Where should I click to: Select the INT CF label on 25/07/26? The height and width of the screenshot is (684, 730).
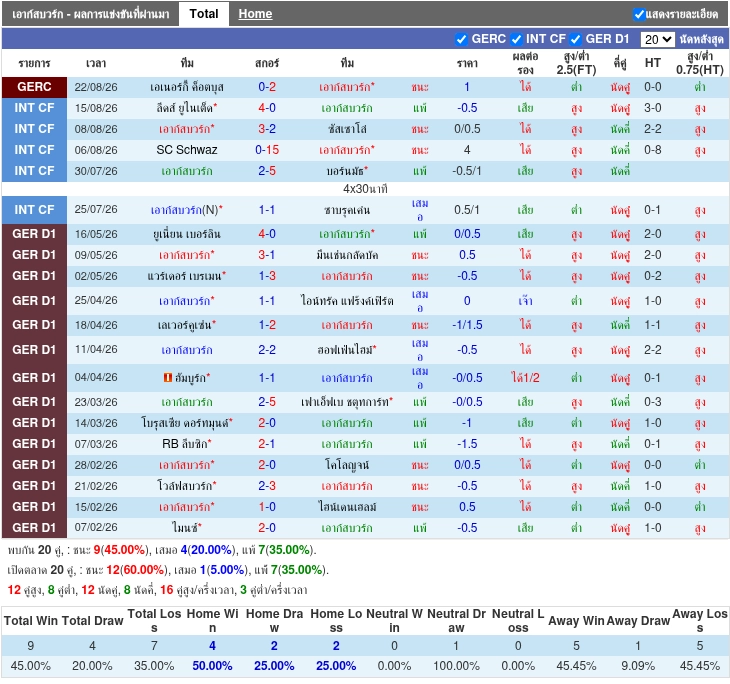point(34,210)
